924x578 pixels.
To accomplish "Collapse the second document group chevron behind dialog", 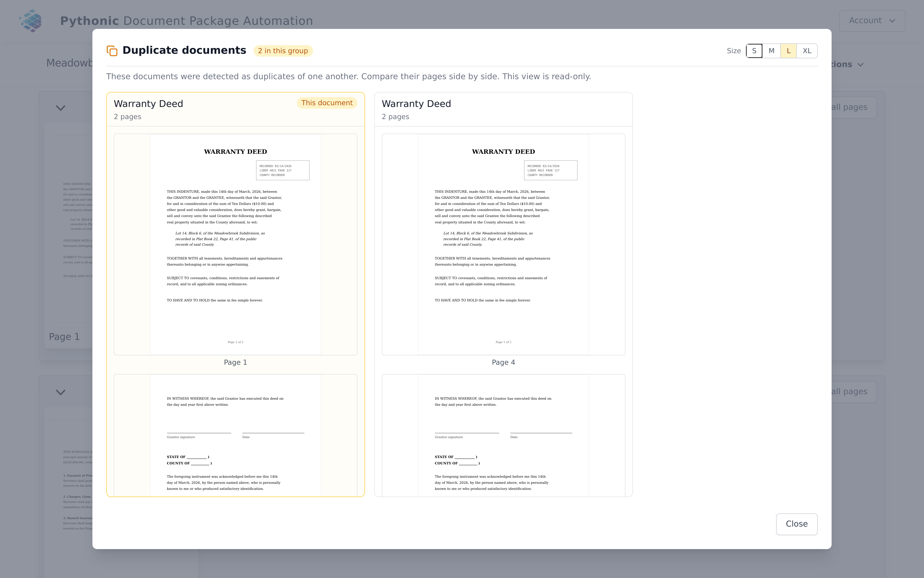I will pos(61,392).
